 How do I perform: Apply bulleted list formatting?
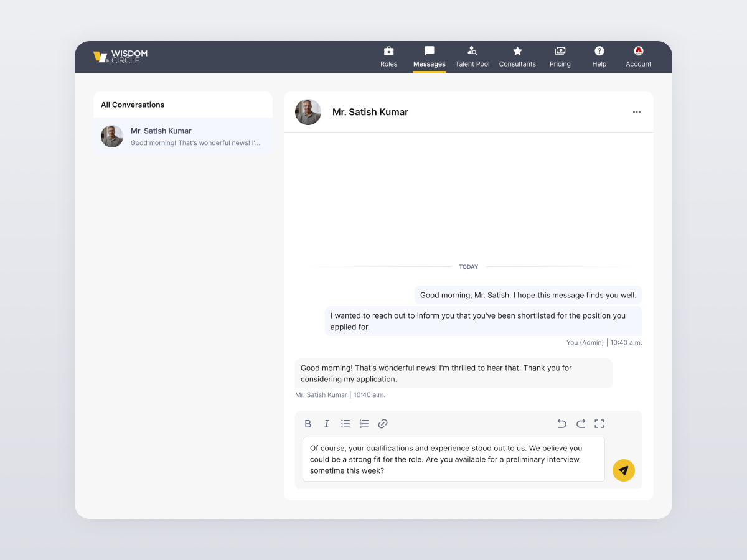(345, 424)
